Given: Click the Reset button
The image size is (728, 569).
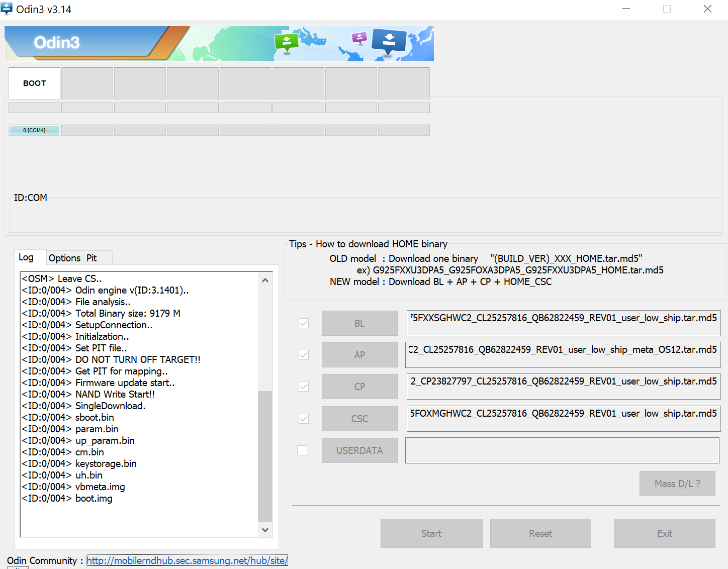Looking at the screenshot, I should (540, 533).
